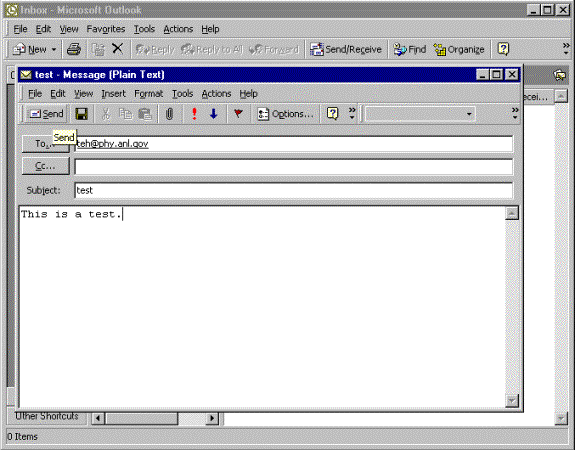The image size is (575, 450).
Task: Click Move to Folder icon in Outlook
Action: (x=98, y=49)
